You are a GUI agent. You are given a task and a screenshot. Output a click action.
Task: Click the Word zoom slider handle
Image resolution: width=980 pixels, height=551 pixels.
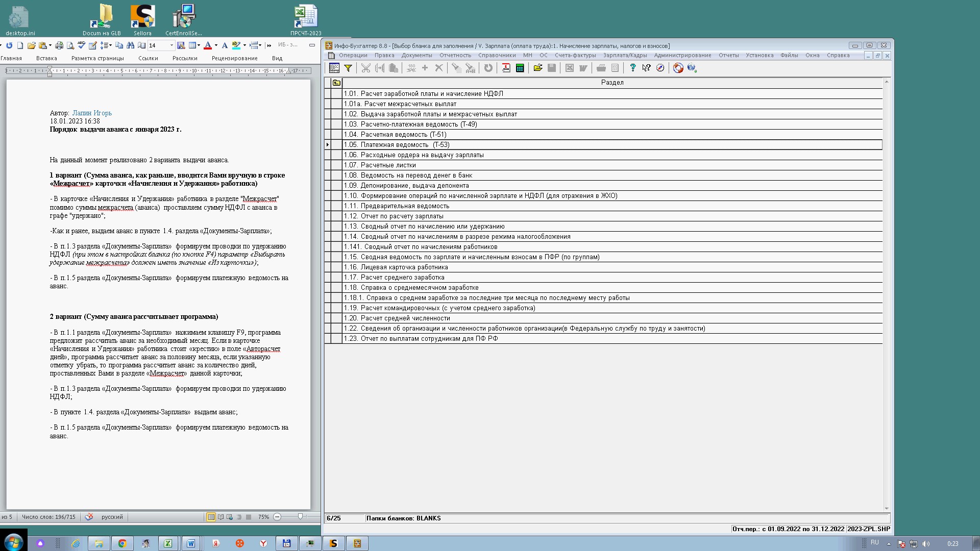point(301,517)
